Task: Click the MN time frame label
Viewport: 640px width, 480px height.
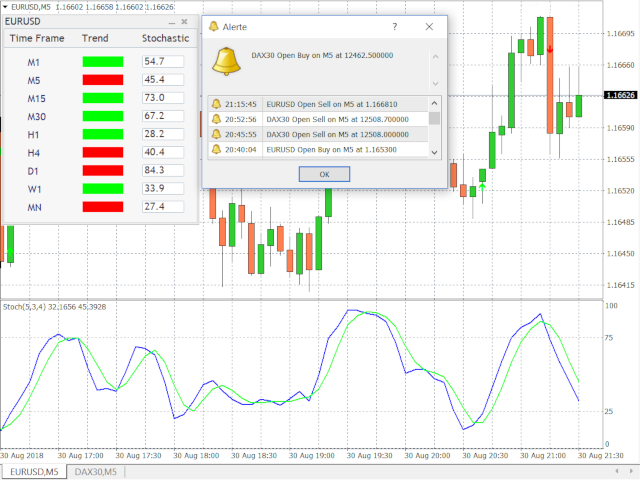Action: pos(34,208)
